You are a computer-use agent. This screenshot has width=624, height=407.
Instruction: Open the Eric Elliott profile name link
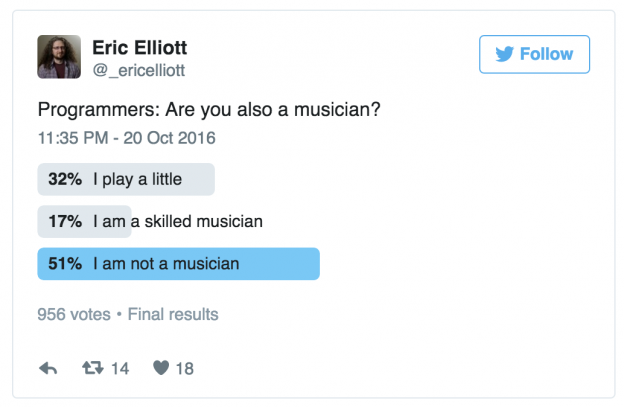139,48
